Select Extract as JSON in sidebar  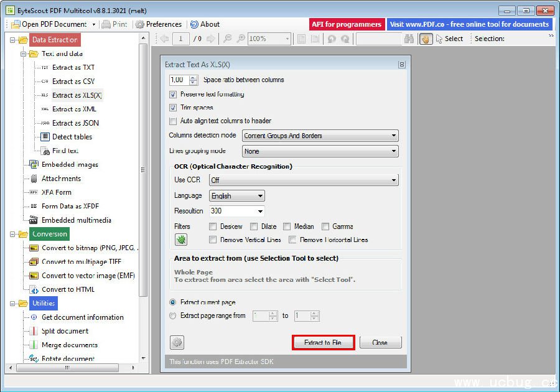tap(75, 123)
